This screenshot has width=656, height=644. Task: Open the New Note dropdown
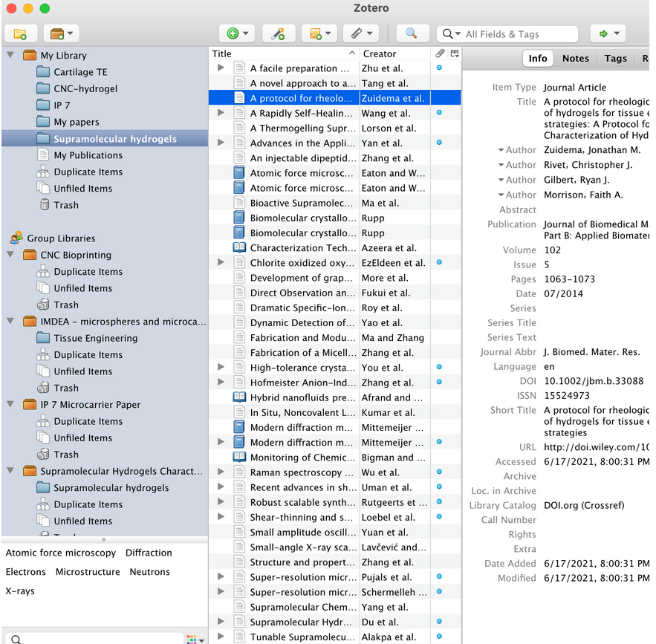(x=320, y=34)
